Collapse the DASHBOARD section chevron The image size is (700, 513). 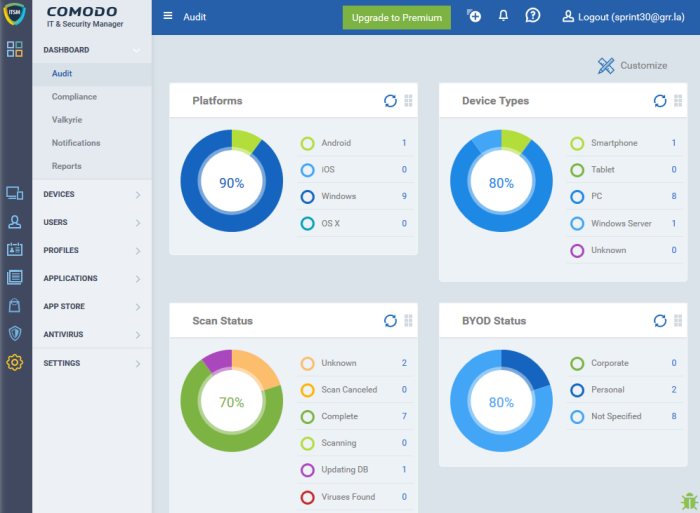pyautogui.click(x=137, y=50)
